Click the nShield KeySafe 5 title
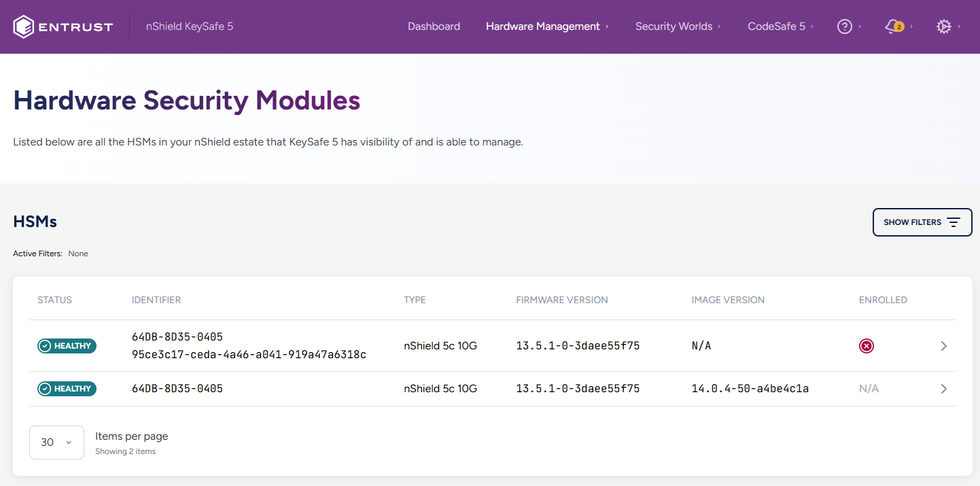 pyautogui.click(x=190, y=27)
